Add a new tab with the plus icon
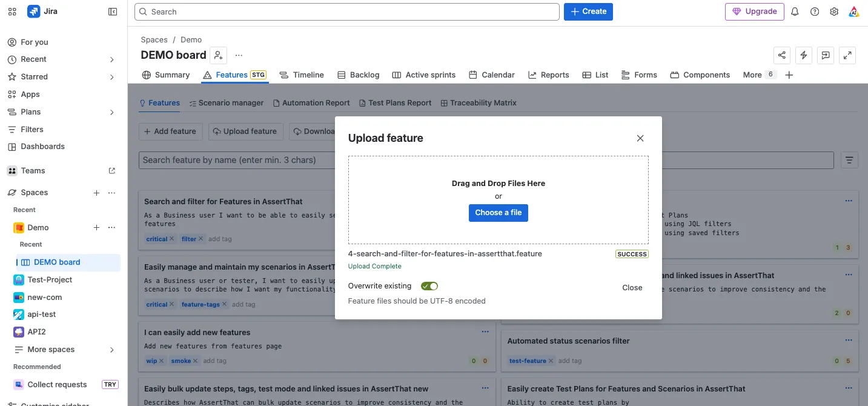The width and height of the screenshot is (868, 406). (789, 75)
